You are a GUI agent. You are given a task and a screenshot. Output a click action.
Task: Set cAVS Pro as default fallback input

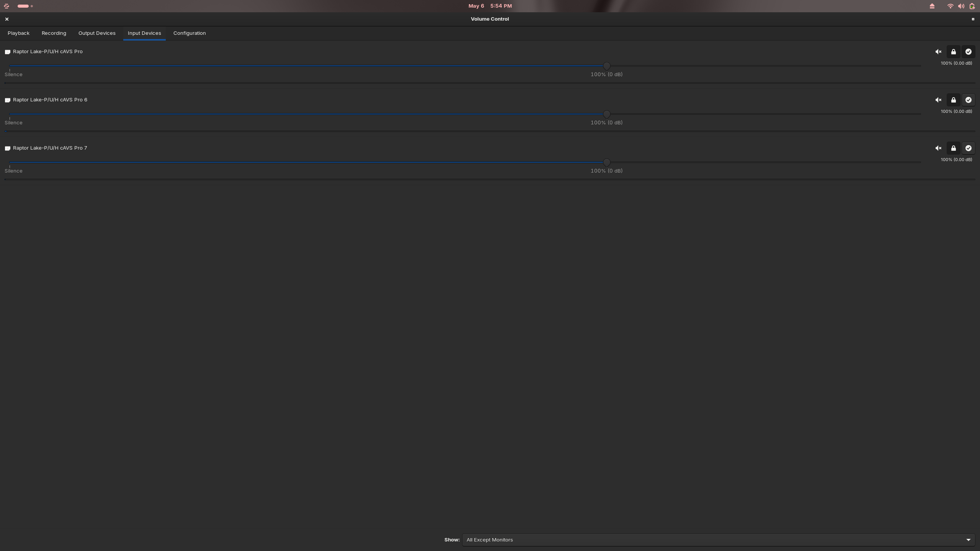tap(969, 52)
